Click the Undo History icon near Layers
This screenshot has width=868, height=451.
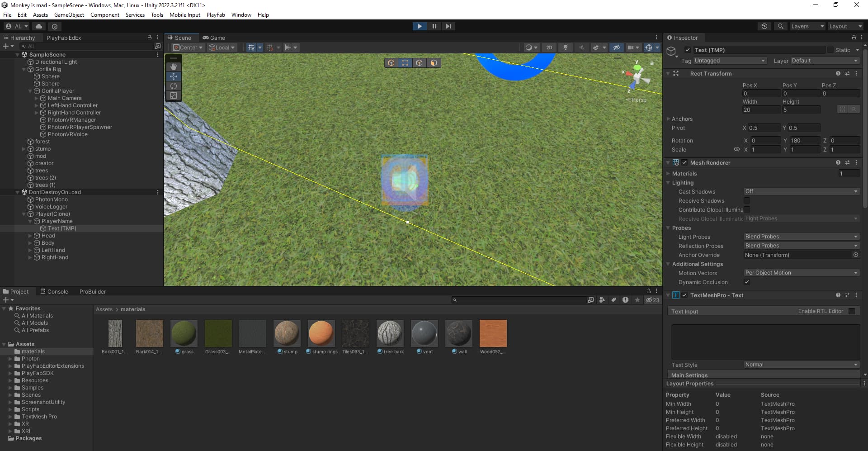(x=764, y=26)
